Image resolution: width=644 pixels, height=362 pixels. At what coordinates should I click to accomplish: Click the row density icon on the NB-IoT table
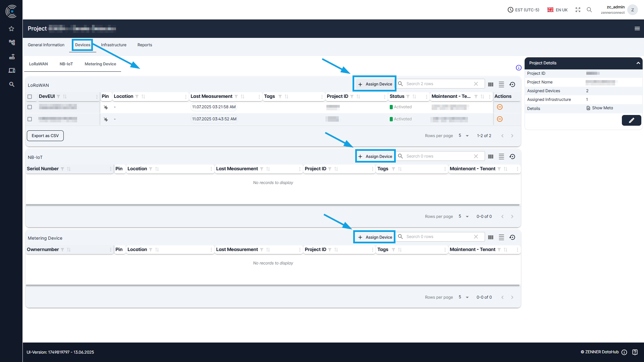pos(501,156)
